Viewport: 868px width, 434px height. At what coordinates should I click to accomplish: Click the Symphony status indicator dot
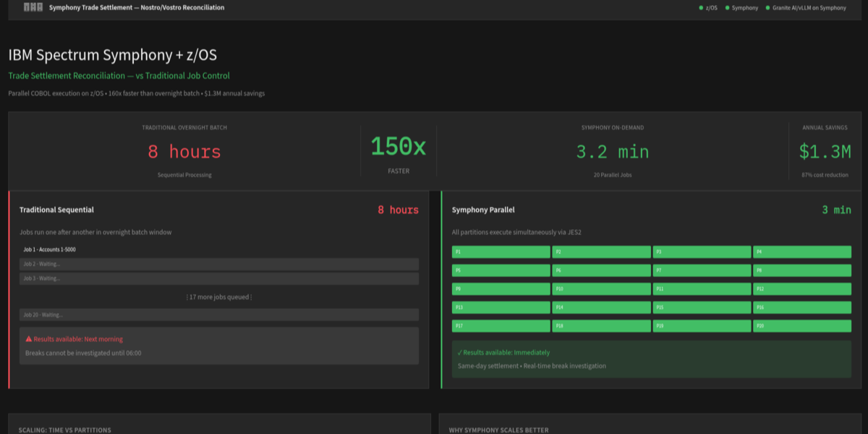(x=727, y=8)
